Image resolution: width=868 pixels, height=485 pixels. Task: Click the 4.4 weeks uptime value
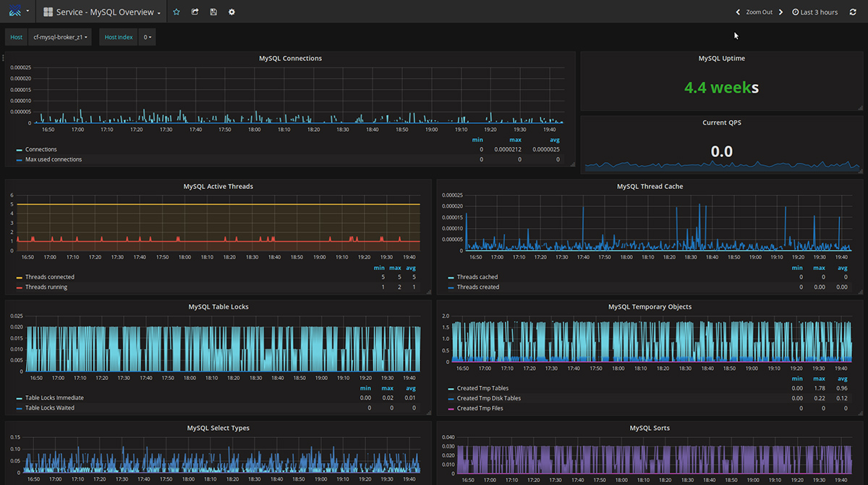(x=721, y=88)
